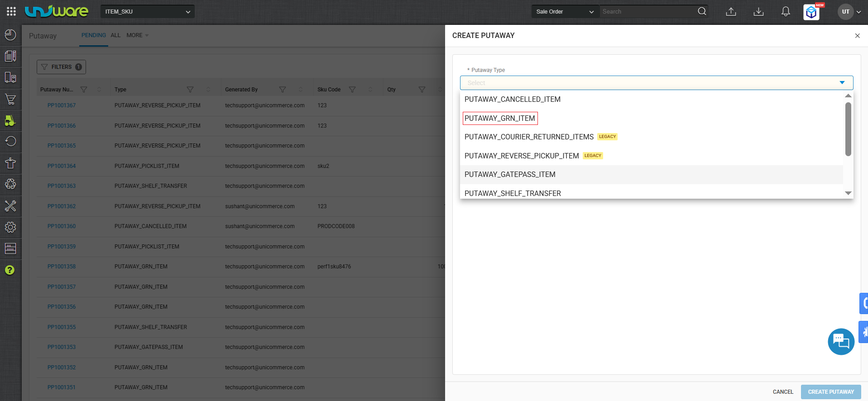This screenshot has width=868, height=401.
Task: Open the tools wrench sidebar icon
Action: pyautogui.click(x=10, y=206)
